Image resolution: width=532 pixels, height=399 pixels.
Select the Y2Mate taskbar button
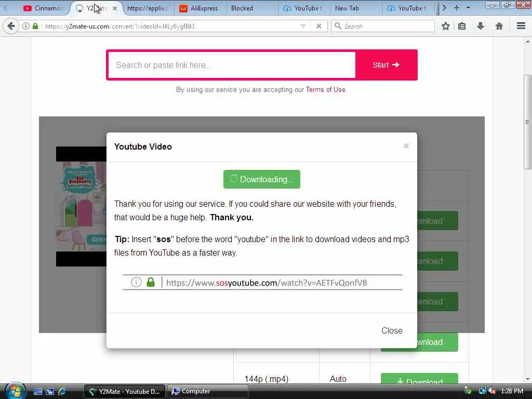[125, 391]
